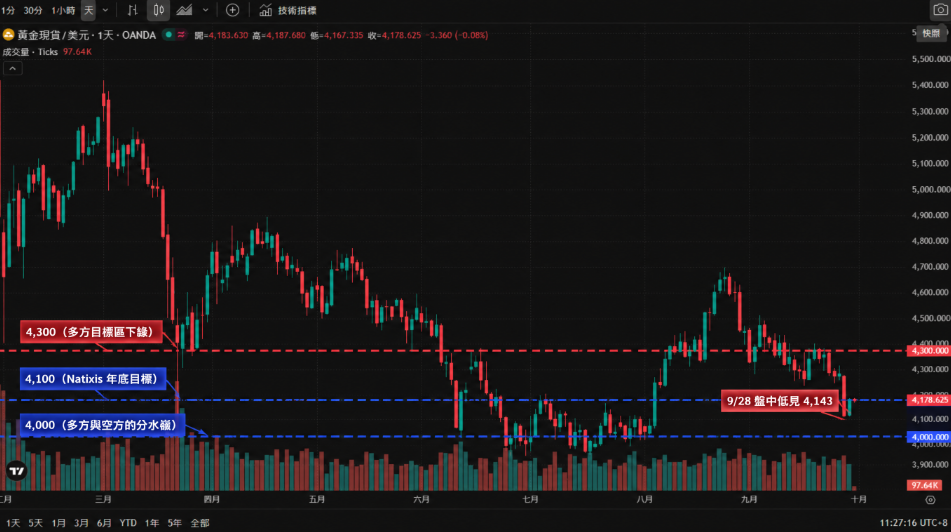The image size is (951, 532).
Task: Click the 開=4,183.630 open value
Action: tap(221, 35)
